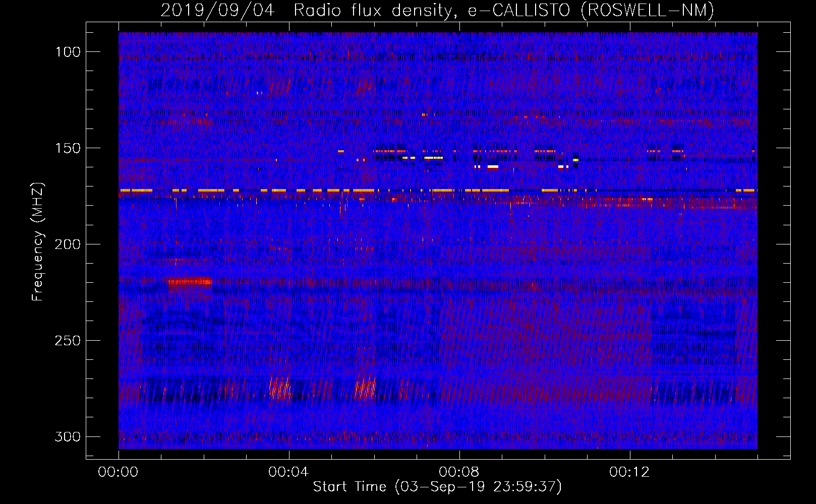Click the 00:12 time tick label
The height and width of the screenshot is (504, 816).
tap(629, 472)
